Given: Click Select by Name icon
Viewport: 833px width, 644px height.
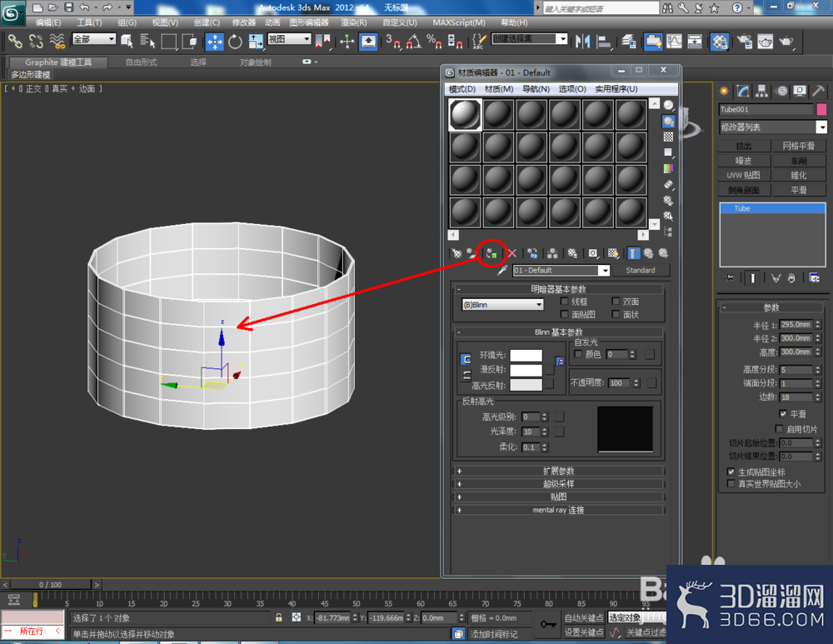Looking at the screenshot, I should click(147, 42).
